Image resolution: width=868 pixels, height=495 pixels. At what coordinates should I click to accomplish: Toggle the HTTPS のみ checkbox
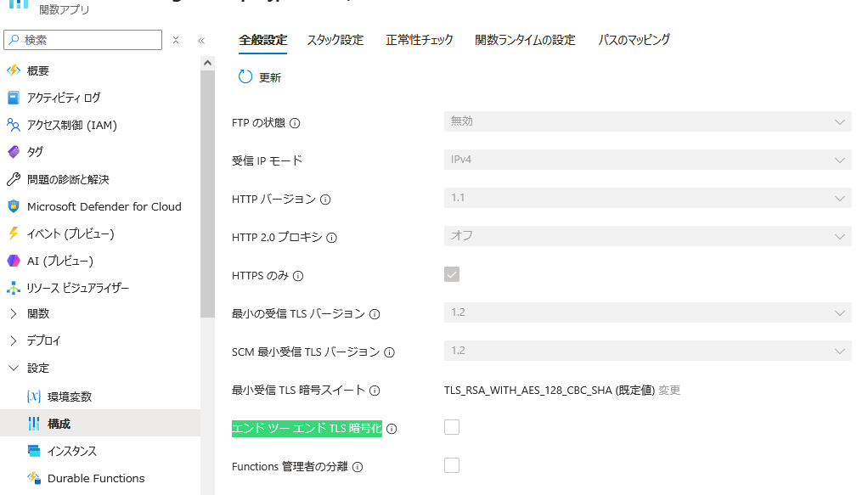point(452,274)
